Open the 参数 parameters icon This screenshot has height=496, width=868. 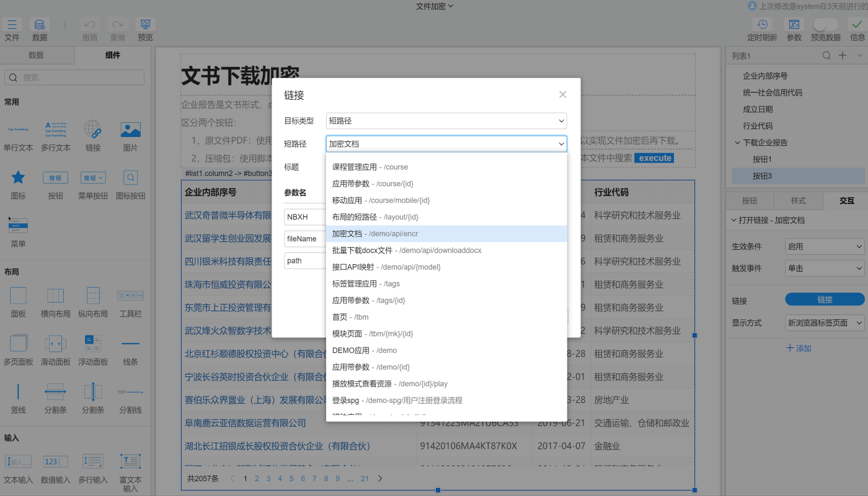pyautogui.click(x=794, y=25)
